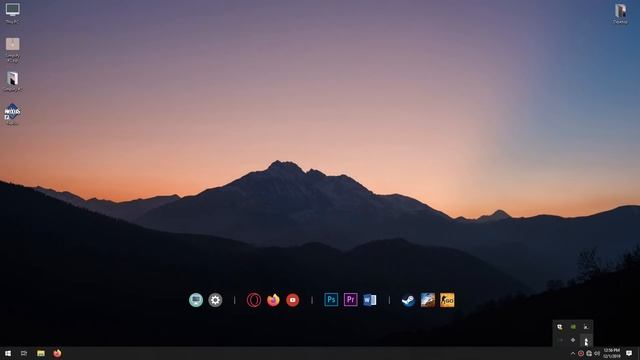Click the highlighted icon in tray overflow popup

pyautogui.click(x=586, y=340)
